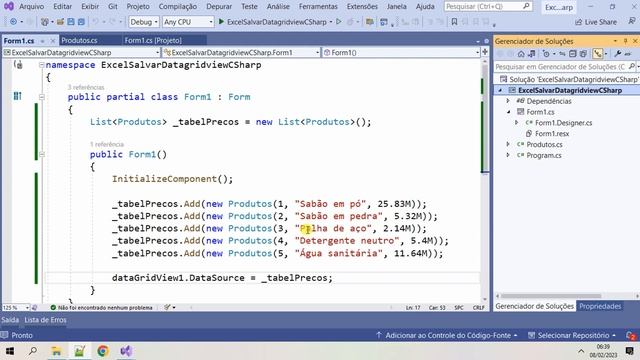Switch to Form1.cs [Projeto] tab
Image resolution: width=640 pixels, height=360 pixels.
point(153,40)
